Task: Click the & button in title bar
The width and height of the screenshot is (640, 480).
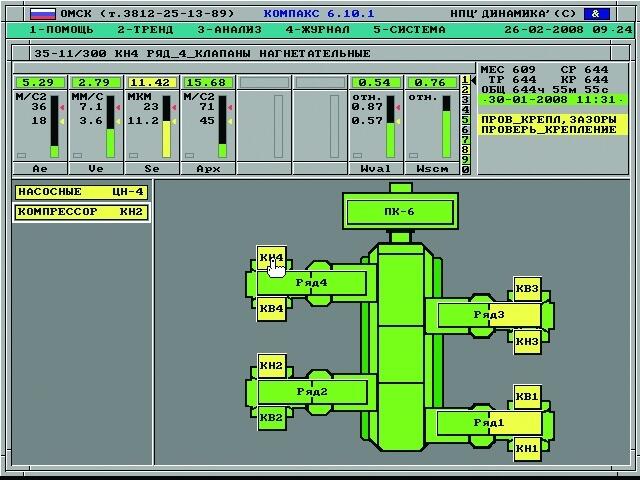Action: (x=596, y=14)
